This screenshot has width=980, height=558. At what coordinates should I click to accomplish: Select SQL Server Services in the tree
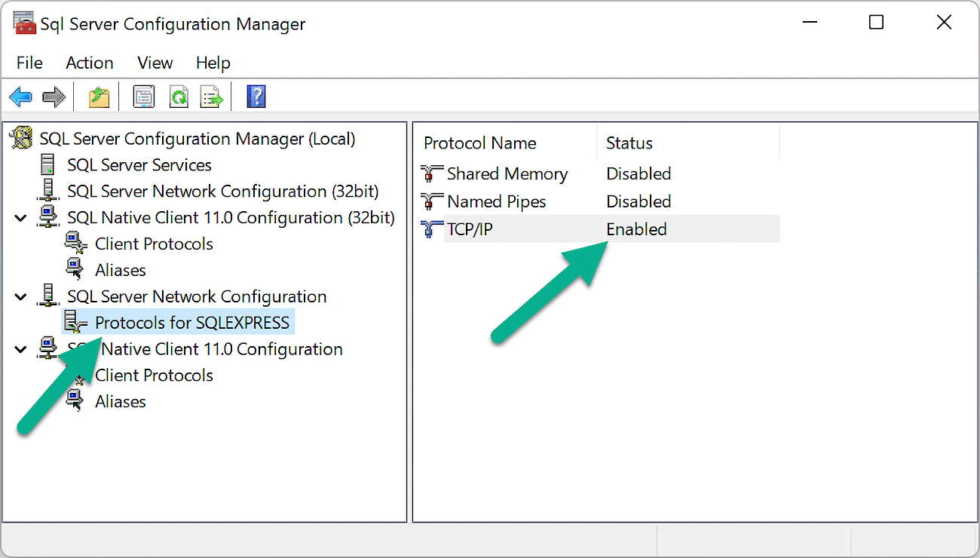139,165
